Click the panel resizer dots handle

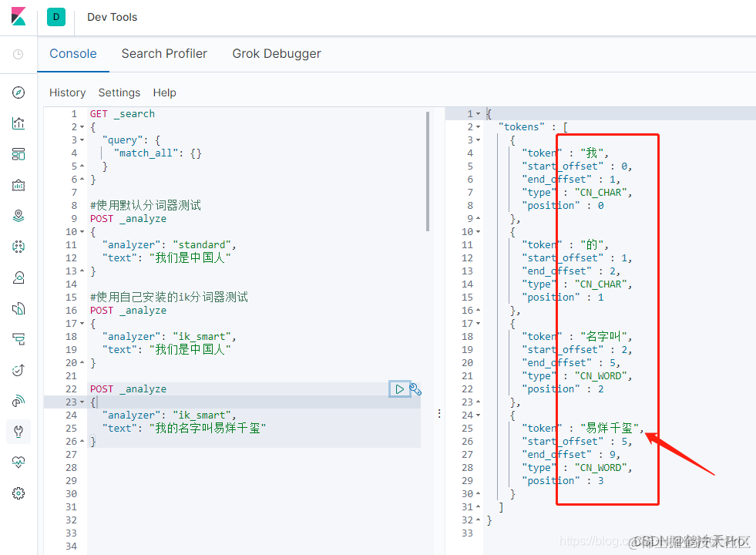tap(439, 414)
